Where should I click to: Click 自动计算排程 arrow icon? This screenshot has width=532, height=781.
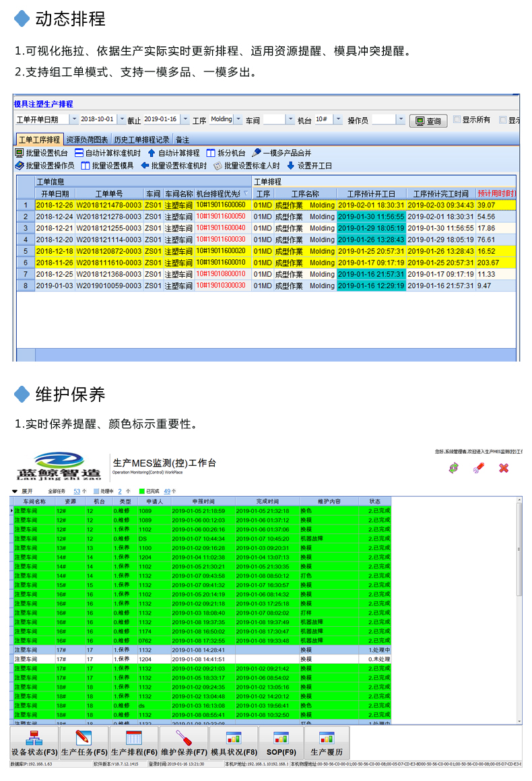(x=152, y=154)
